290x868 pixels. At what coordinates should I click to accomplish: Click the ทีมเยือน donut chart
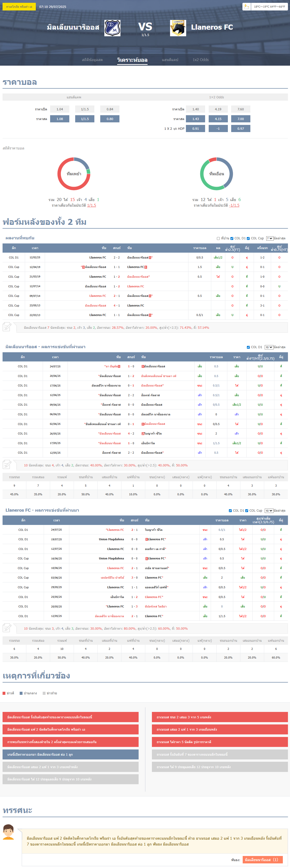(x=217, y=174)
